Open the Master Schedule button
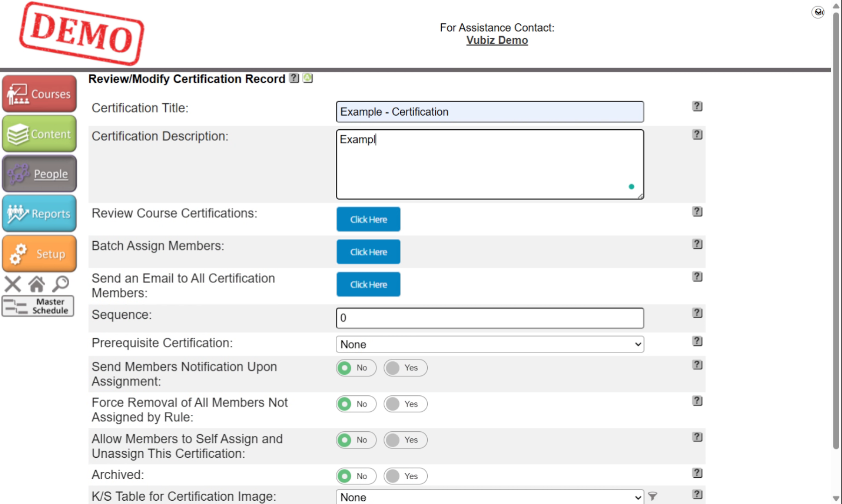 pos(38,306)
